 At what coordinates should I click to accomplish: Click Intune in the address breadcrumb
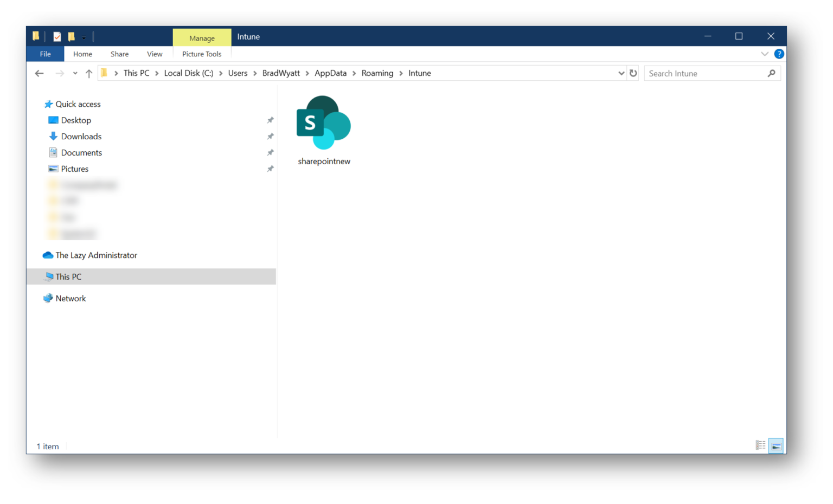420,73
